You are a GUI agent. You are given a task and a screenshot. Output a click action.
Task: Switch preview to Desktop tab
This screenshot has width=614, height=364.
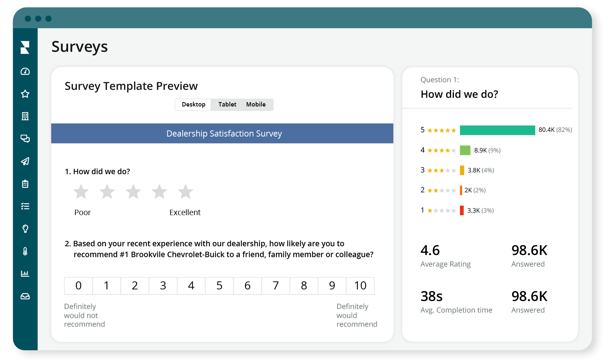pyautogui.click(x=193, y=104)
